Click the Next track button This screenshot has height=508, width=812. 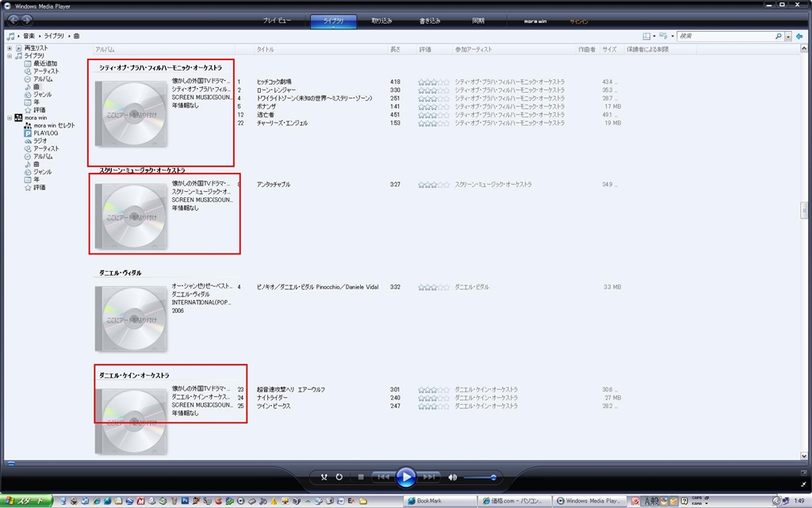429,477
